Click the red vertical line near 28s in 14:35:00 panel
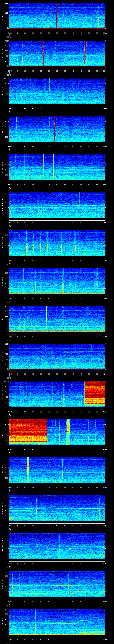The height and width of the screenshot is (644, 114). point(54,167)
